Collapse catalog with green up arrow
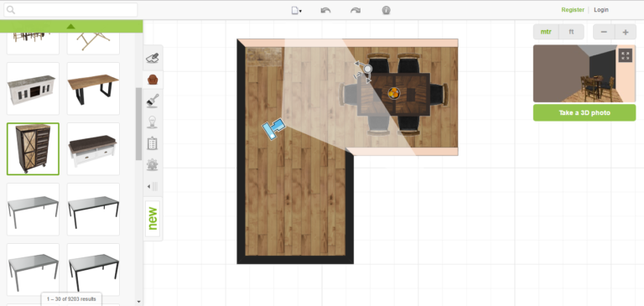The width and height of the screenshot is (644, 306). [x=71, y=26]
